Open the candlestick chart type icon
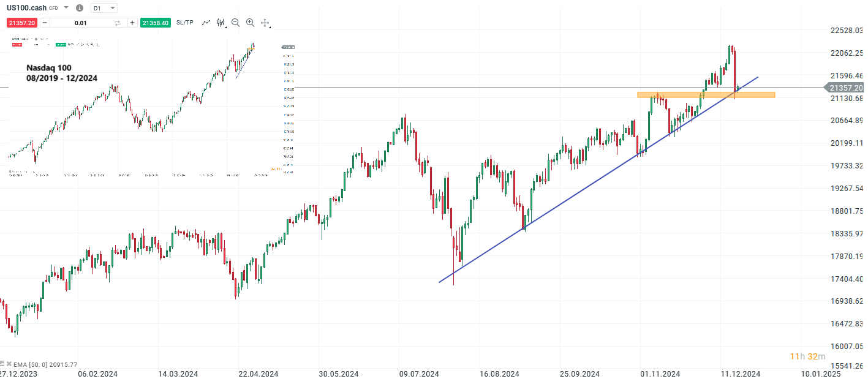The width and height of the screenshot is (868, 387). tap(222, 22)
